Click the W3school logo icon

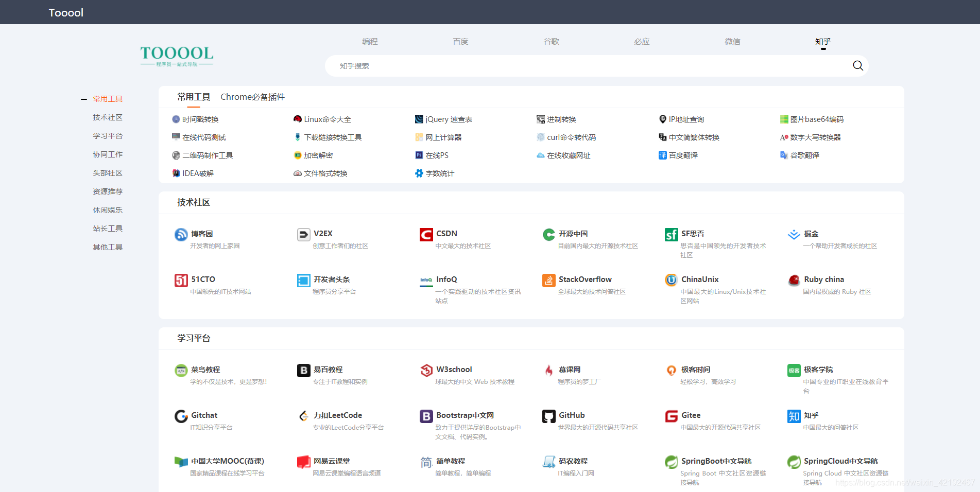426,371
